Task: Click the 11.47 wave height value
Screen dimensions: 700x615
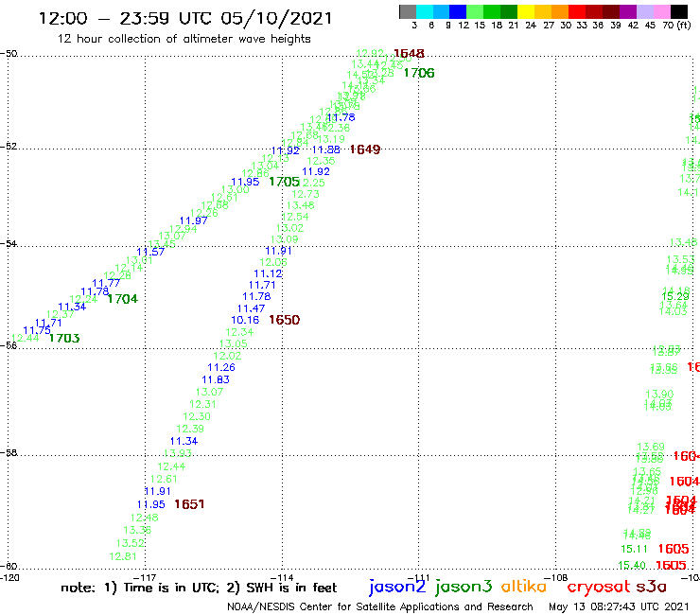Action: click(251, 308)
